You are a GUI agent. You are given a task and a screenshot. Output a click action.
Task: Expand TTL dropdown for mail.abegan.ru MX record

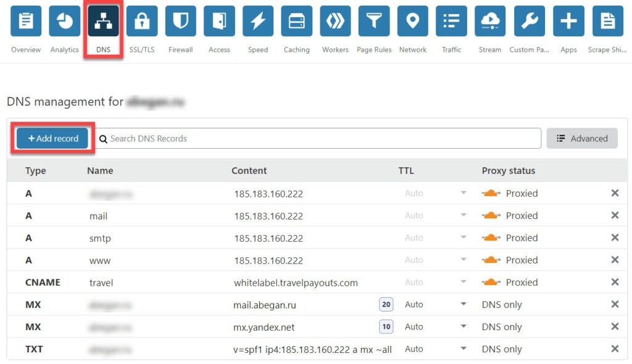tap(463, 305)
